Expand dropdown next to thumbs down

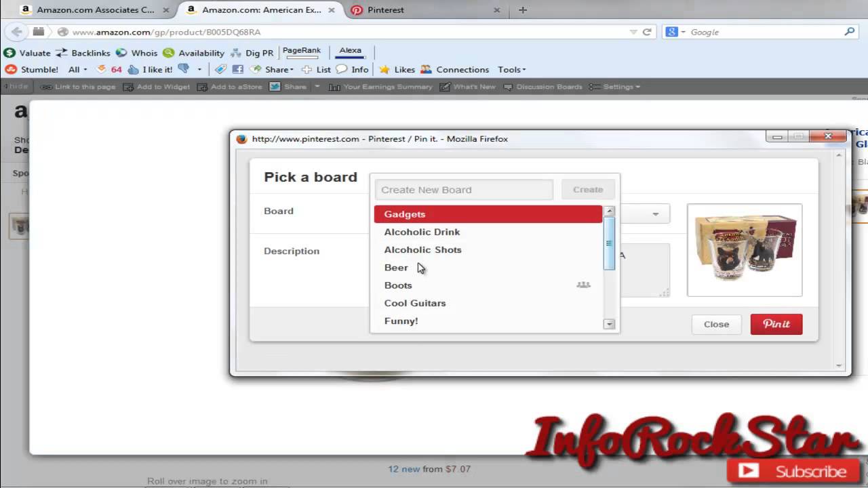(199, 69)
